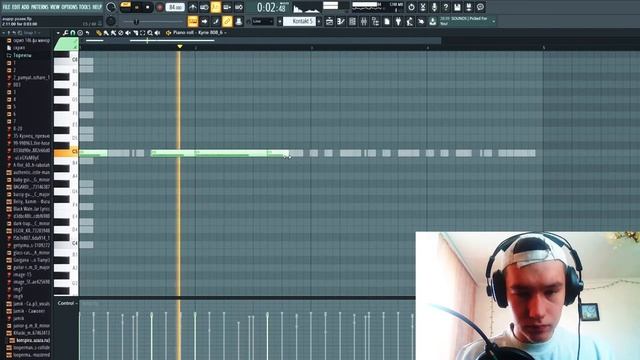Click the play/pause transport button
Image resolution: width=640 pixels, height=360 pixels.
(x=137, y=7)
